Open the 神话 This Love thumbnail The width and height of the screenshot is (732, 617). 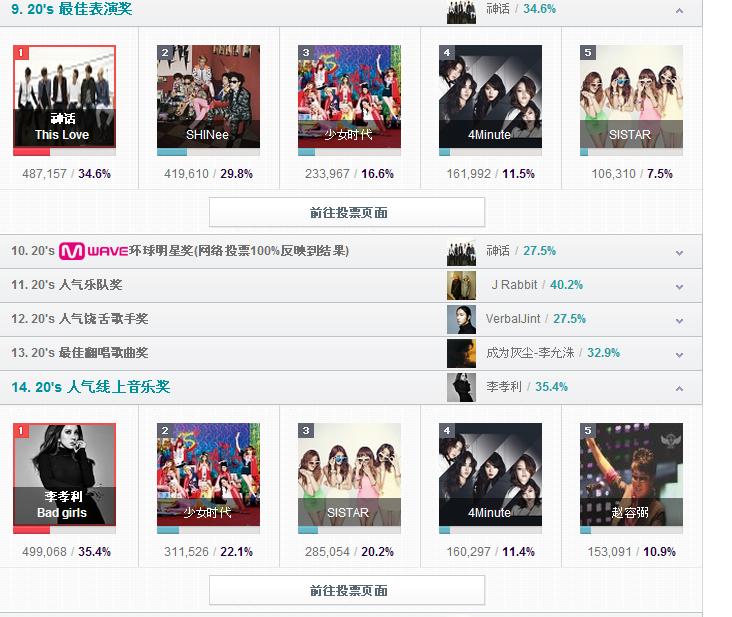[x=64, y=97]
